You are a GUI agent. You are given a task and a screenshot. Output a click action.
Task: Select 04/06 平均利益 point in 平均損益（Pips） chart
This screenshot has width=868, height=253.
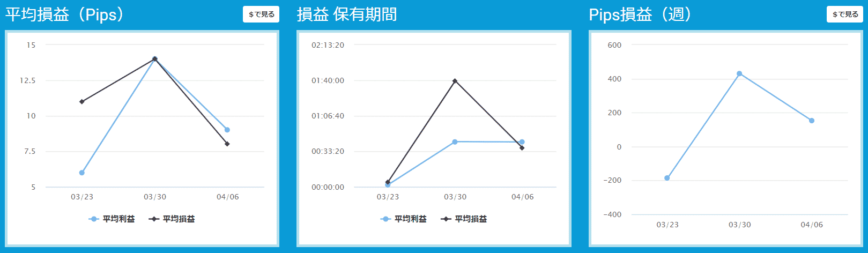point(227,130)
